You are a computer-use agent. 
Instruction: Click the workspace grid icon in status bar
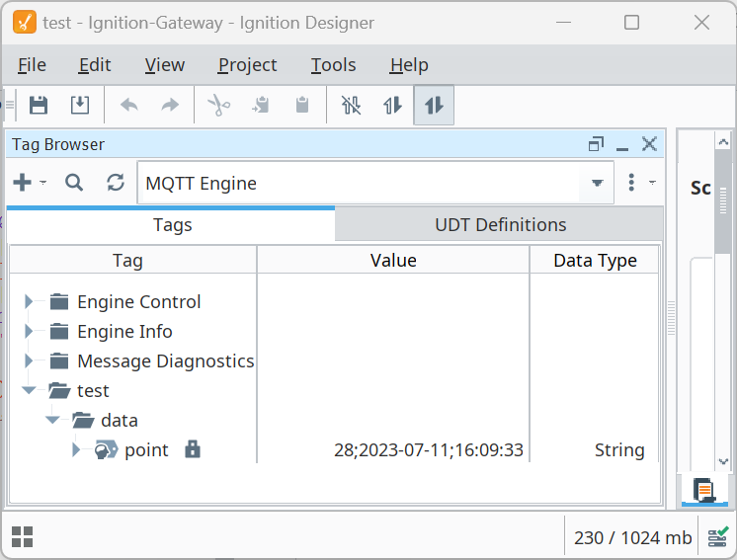click(22, 536)
